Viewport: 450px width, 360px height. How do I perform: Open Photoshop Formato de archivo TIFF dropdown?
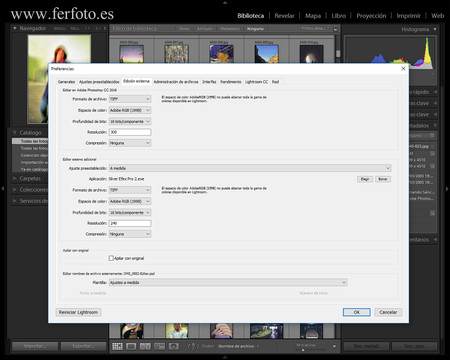[130, 99]
